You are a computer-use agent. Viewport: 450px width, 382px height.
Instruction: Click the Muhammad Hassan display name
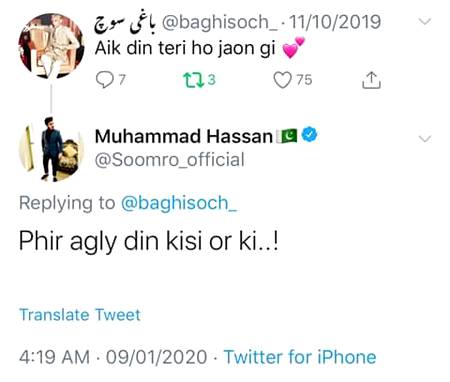(184, 136)
